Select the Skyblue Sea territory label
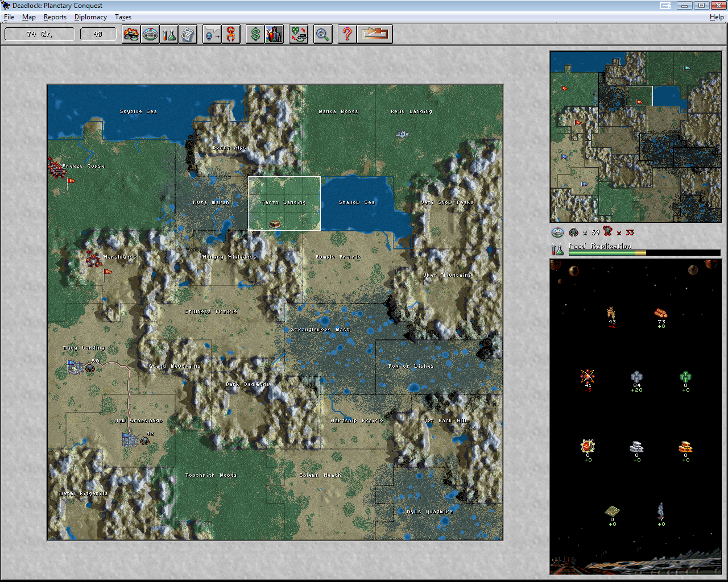This screenshot has height=582, width=728. coord(138,111)
